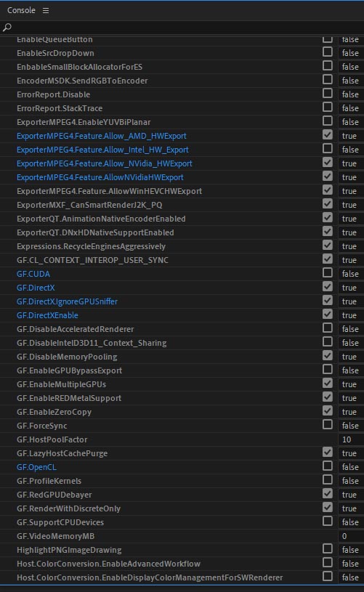Click the 'false' value for GF.ForceSync
This screenshot has height=592, width=364.
[350, 426]
